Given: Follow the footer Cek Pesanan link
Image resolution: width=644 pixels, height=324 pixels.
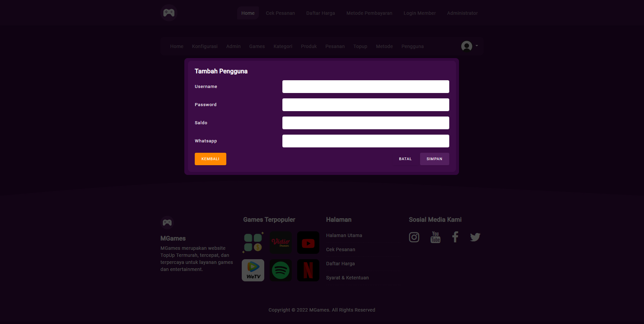Looking at the screenshot, I should (x=340, y=249).
